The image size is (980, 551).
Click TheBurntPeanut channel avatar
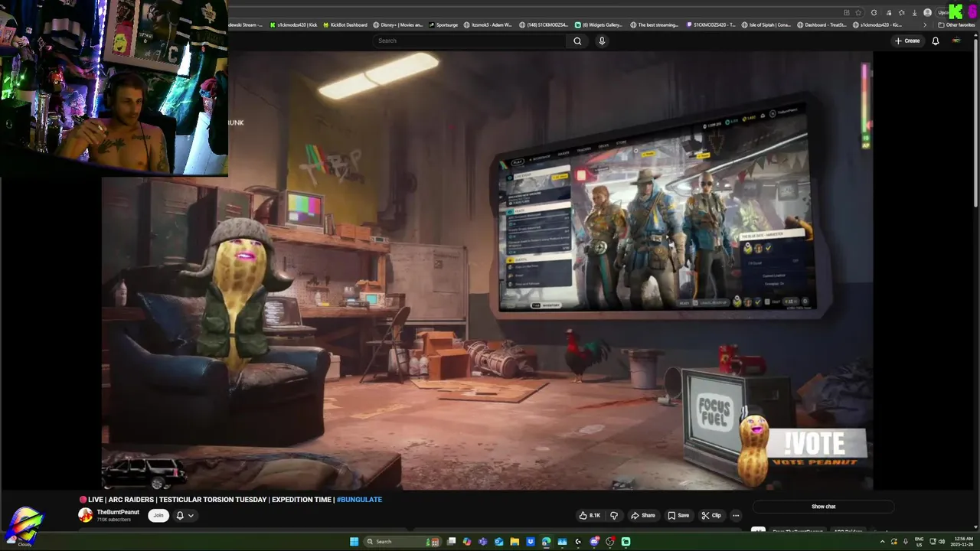click(85, 515)
